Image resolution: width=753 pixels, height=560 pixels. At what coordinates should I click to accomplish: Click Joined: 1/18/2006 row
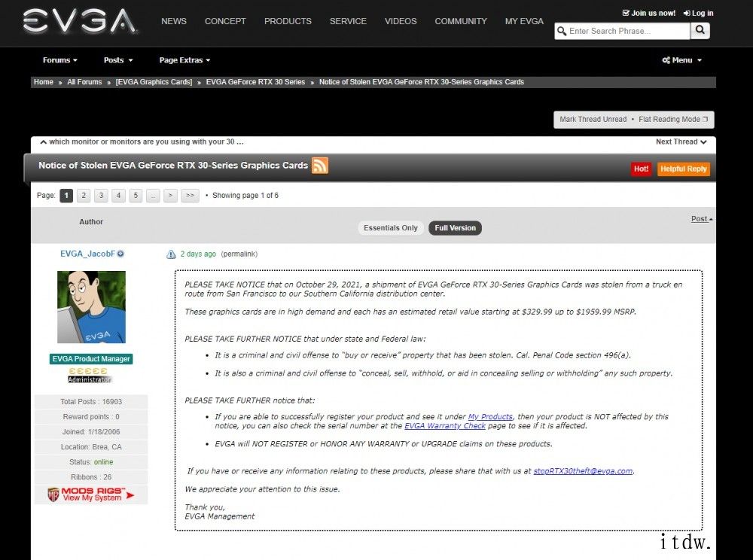(91, 432)
